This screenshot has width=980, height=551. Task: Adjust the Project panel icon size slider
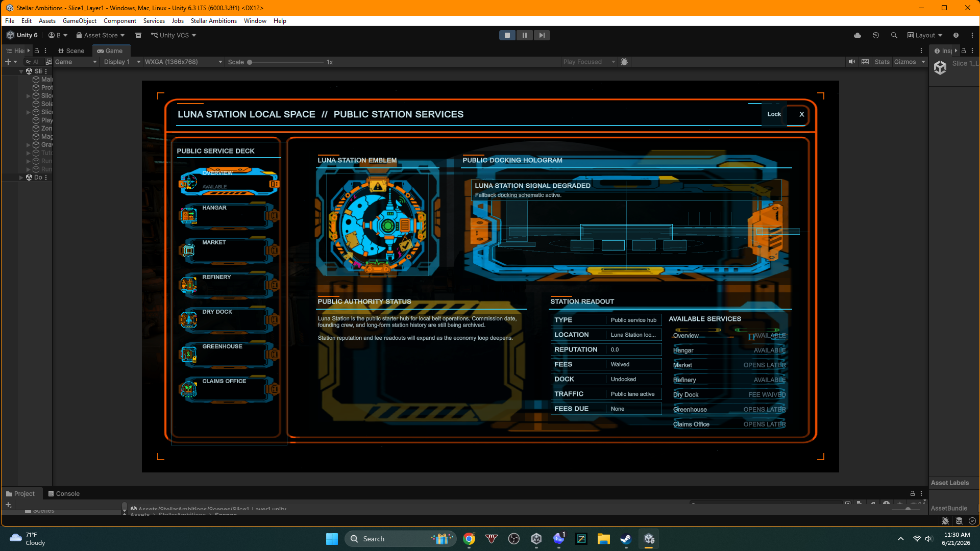pyautogui.click(x=909, y=509)
